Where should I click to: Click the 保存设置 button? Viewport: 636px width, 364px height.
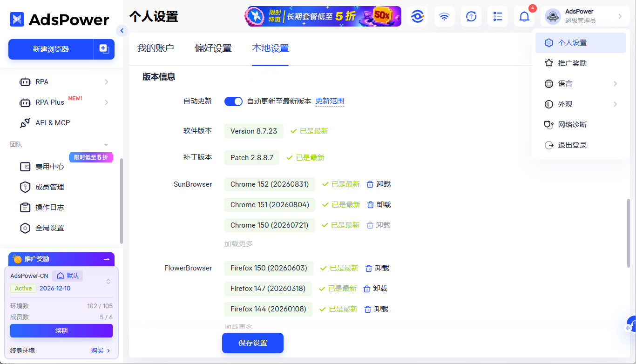point(253,343)
